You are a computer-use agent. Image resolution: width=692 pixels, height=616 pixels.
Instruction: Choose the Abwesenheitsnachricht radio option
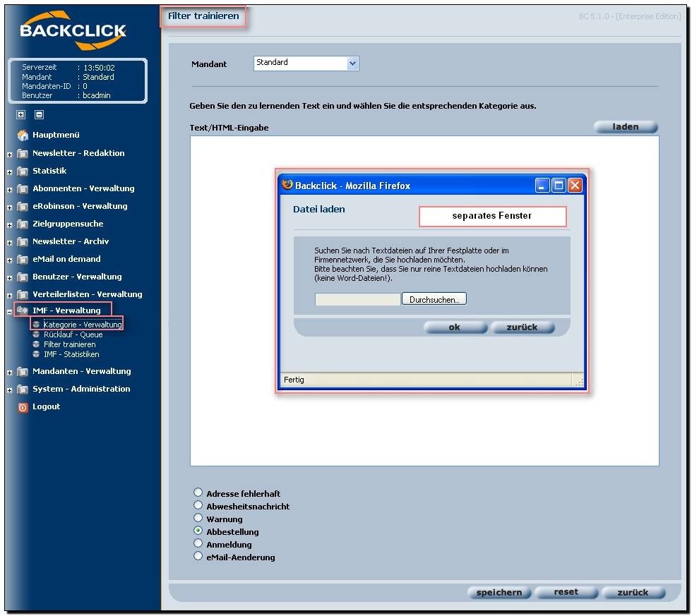pyautogui.click(x=198, y=506)
